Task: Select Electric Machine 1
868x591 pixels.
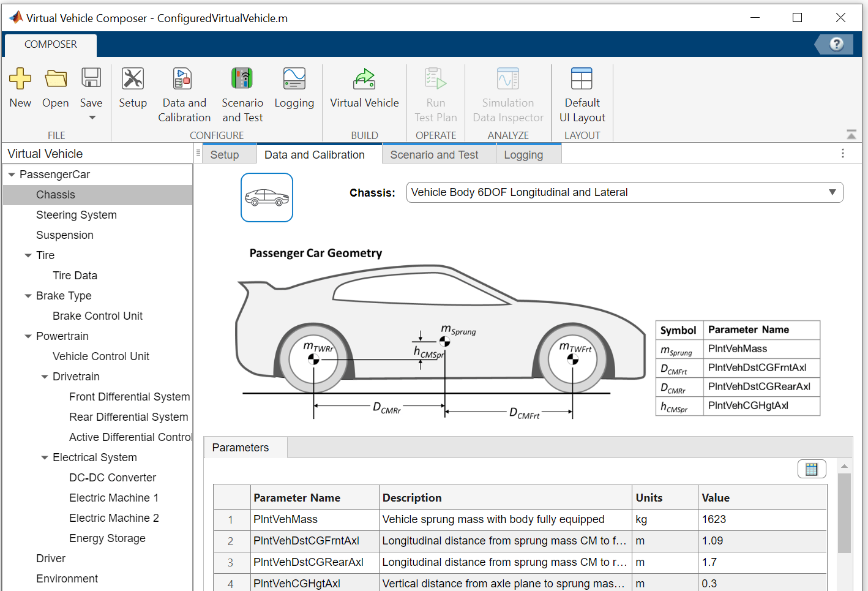Action: [114, 498]
